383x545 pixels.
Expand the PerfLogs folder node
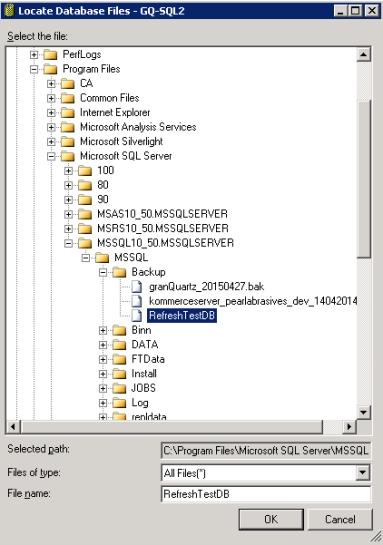[x=34, y=55]
